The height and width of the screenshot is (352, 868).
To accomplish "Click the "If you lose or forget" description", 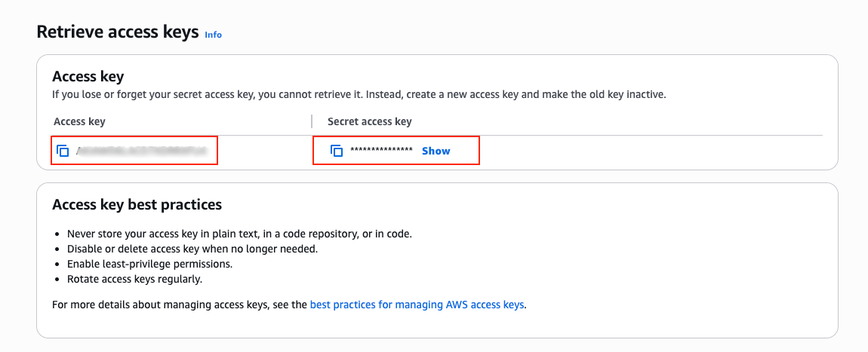I will [359, 95].
